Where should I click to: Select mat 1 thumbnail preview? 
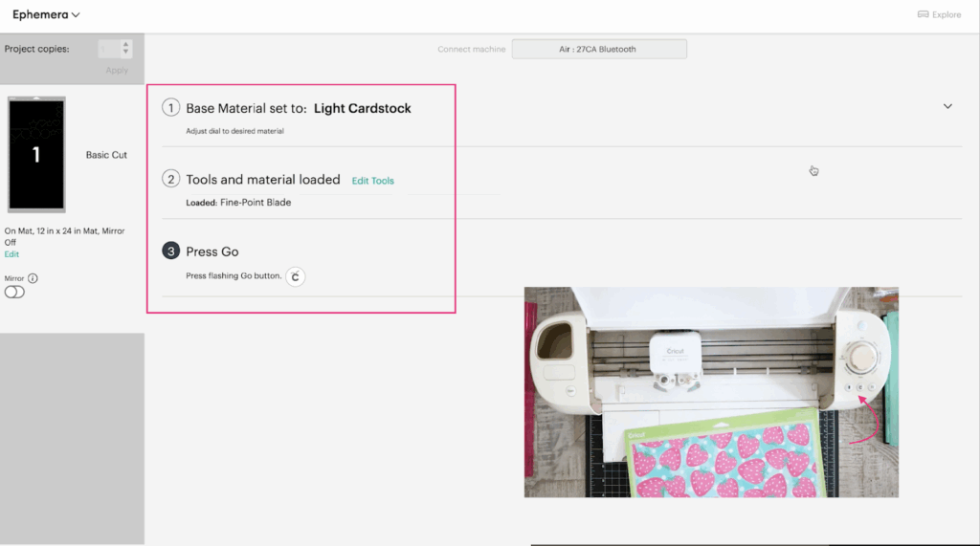pyautogui.click(x=36, y=154)
